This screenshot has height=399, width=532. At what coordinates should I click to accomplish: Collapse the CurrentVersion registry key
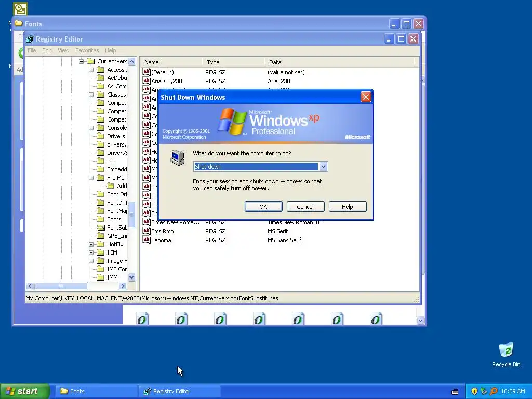[82, 61]
